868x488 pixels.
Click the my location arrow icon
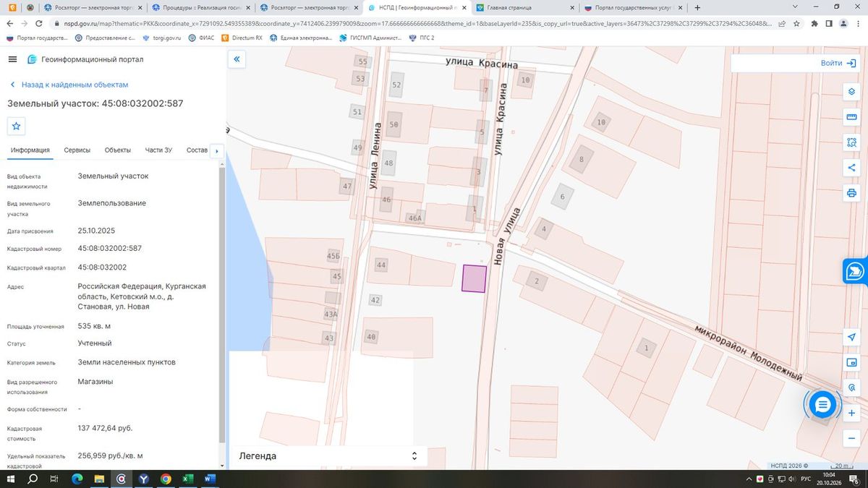click(x=851, y=337)
